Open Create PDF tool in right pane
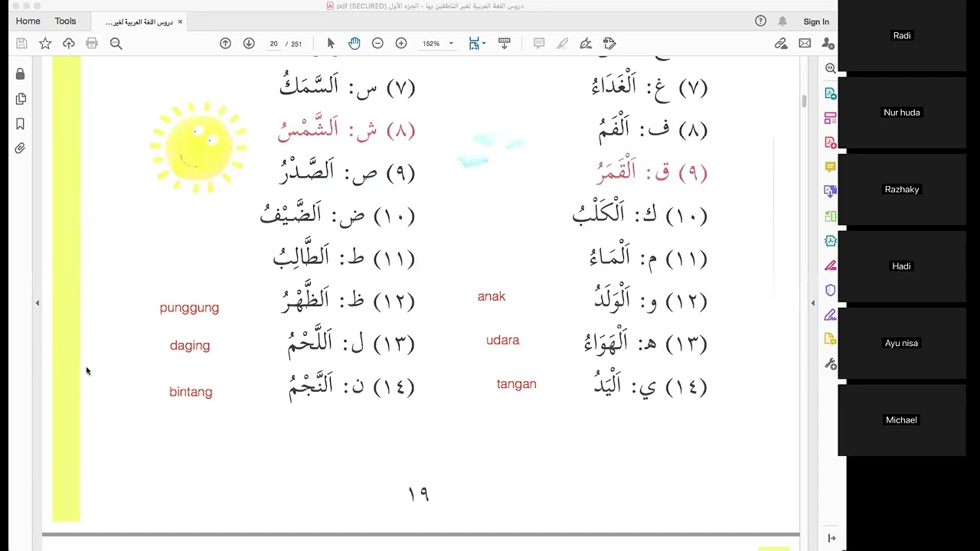 (x=830, y=142)
